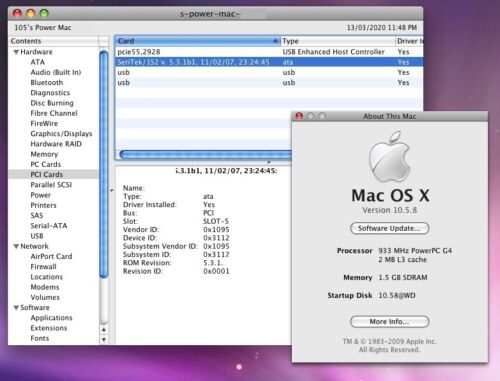500x381 pixels.
Task: Click the sidebar scroll down arrow
Action: [104, 340]
